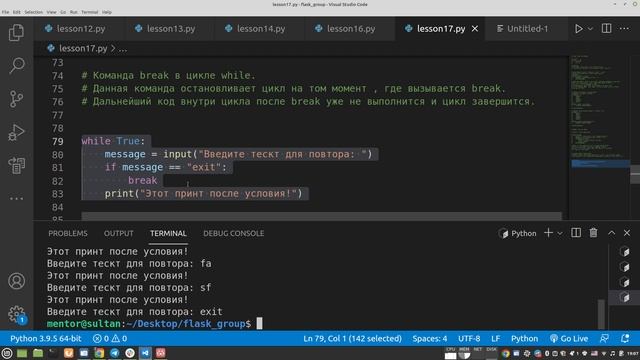The height and width of the screenshot is (360, 640).
Task: Open notifications bell in status bar
Action: [625, 338]
